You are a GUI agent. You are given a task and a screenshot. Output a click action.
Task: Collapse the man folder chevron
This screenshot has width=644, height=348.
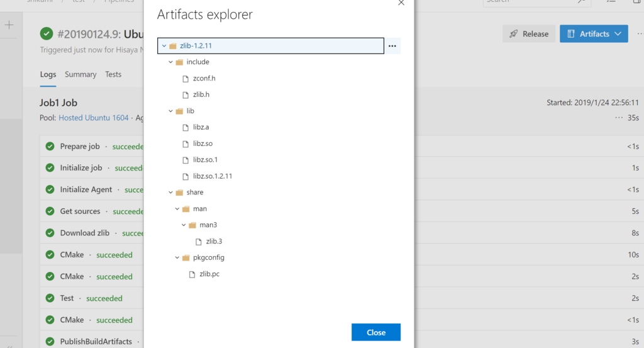coord(177,209)
